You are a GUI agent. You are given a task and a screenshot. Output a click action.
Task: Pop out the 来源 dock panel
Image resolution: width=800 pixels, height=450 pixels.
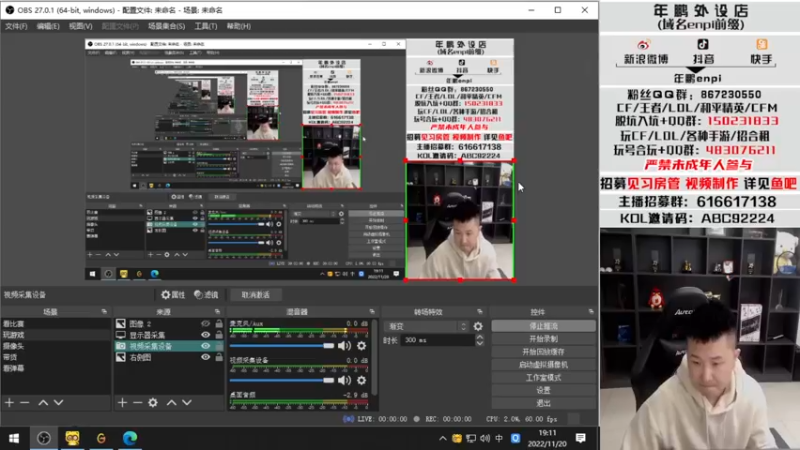217,311
